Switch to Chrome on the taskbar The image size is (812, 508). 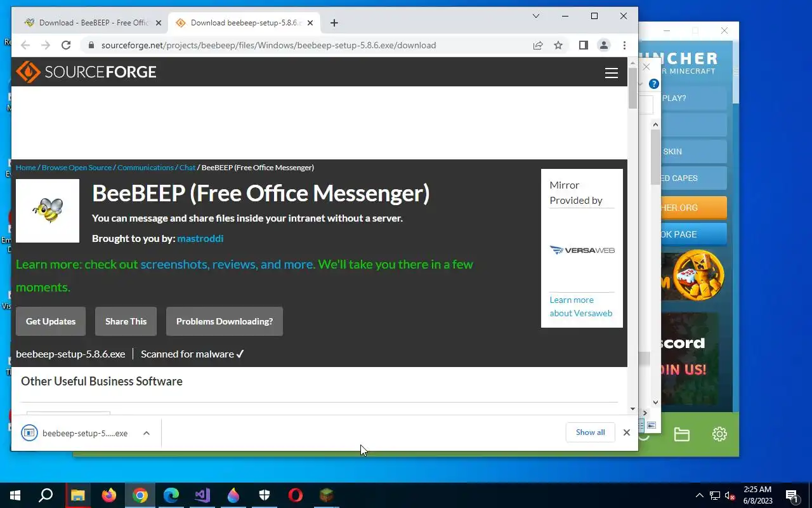pyautogui.click(x=140, y=495)
